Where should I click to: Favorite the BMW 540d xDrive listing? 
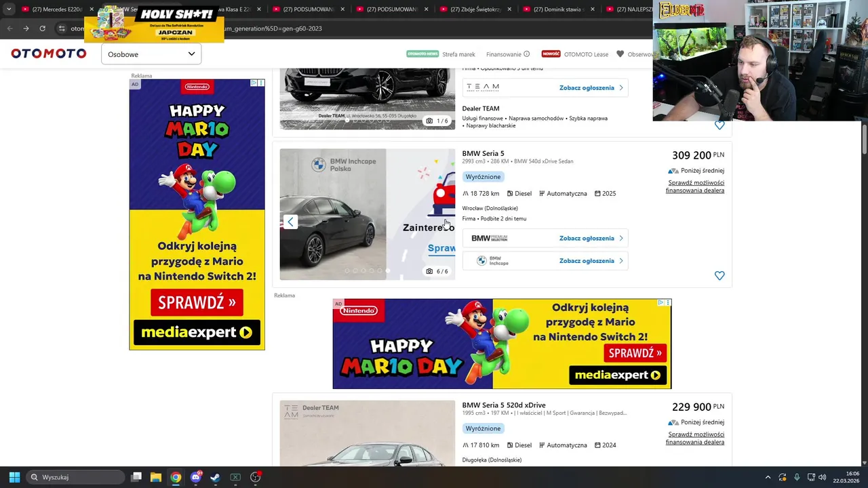(719, 276)
